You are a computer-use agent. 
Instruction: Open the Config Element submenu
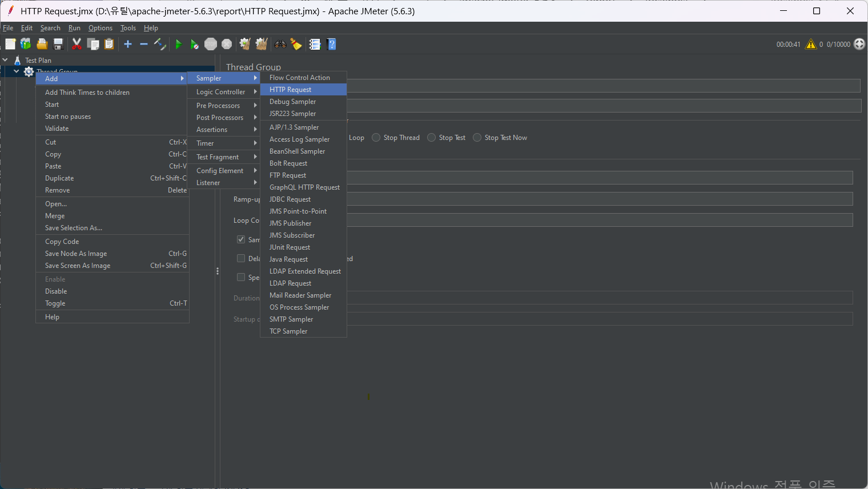[x=224, y=171]
